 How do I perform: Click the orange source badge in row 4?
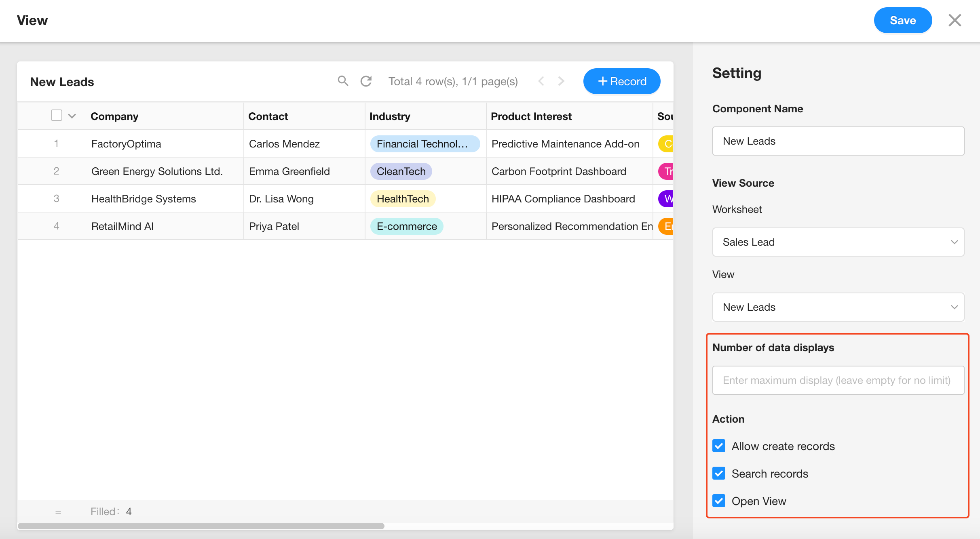[666, 226]
